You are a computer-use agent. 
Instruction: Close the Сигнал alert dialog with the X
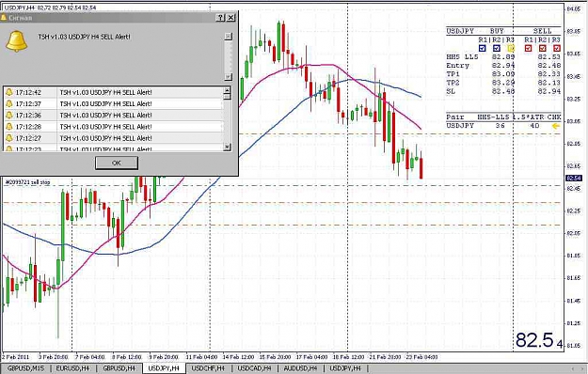click(231, 18)
